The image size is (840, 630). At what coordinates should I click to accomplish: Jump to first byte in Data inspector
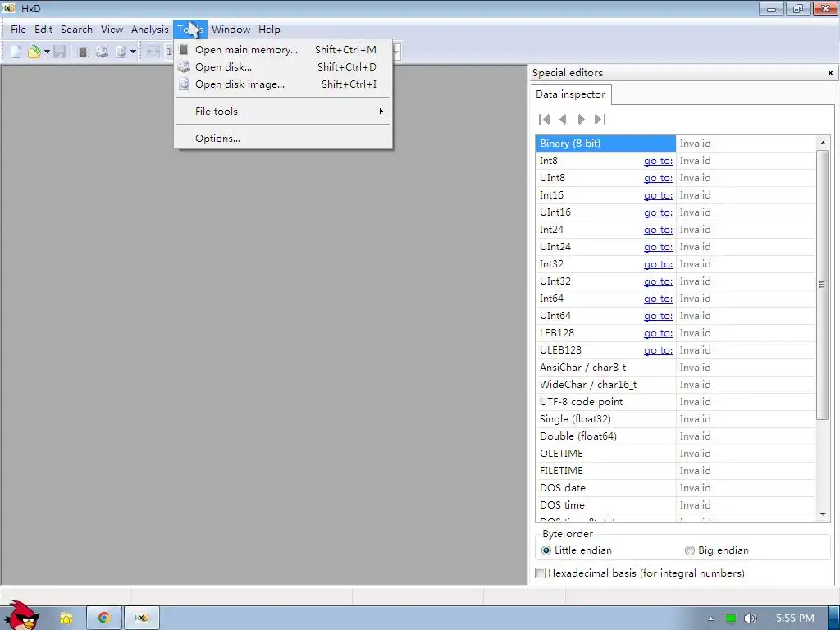click(x=545, y=119)
